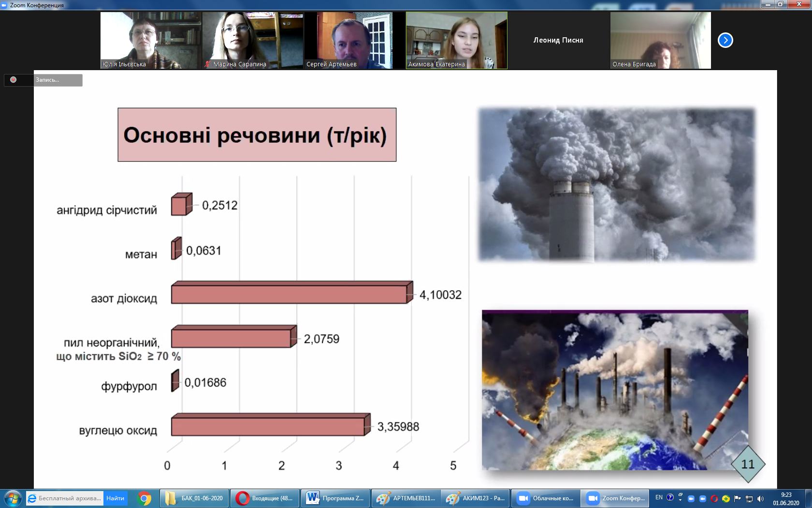
Task: Click data label 0,2512
Action: (220, 205)
